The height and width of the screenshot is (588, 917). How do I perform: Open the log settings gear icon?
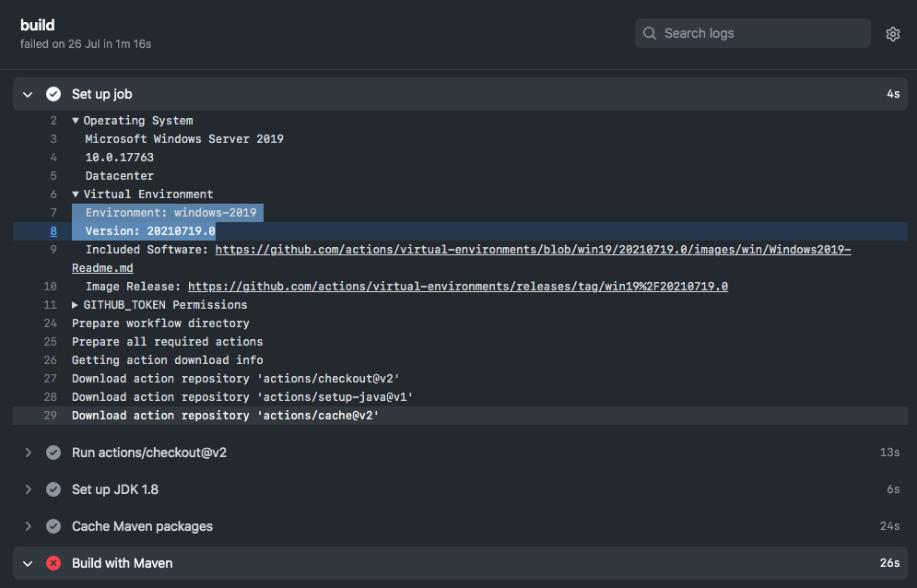tap(892, 34)
